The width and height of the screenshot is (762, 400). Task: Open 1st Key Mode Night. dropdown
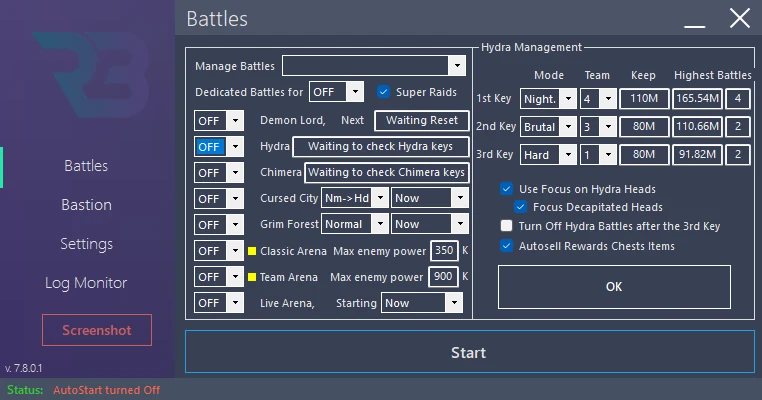pyautogui.click(x=568, y=99)
